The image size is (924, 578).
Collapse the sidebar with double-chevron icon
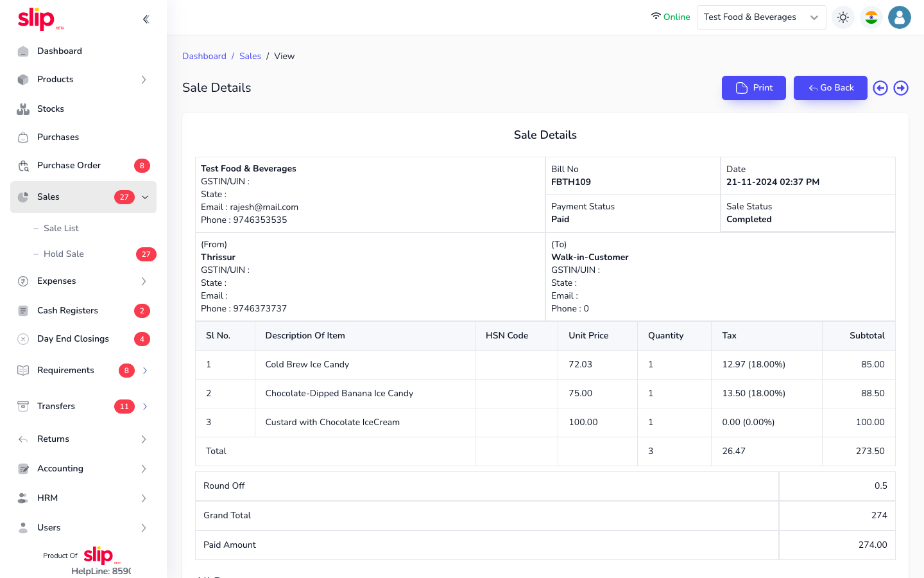pos(146,19)
